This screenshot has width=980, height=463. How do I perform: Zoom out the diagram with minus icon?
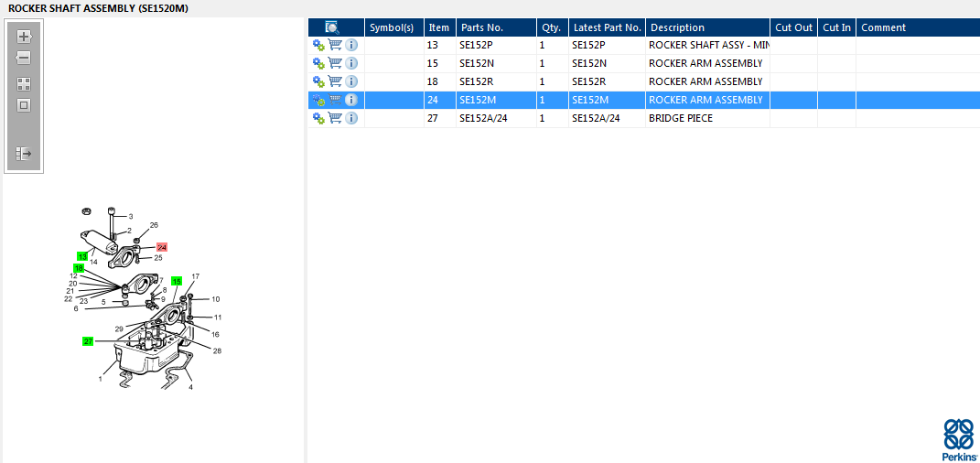click(24, 59)
